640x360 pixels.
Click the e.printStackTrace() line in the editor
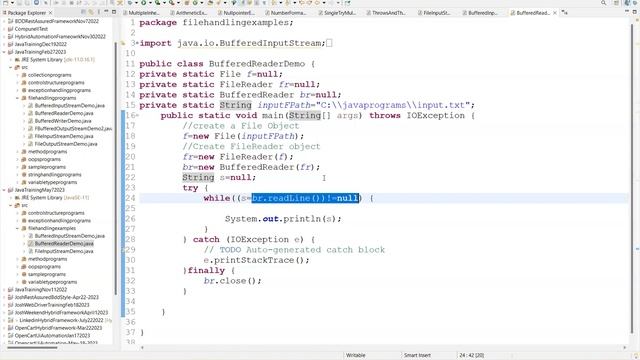pyautogui.click(x=256, y=260)
